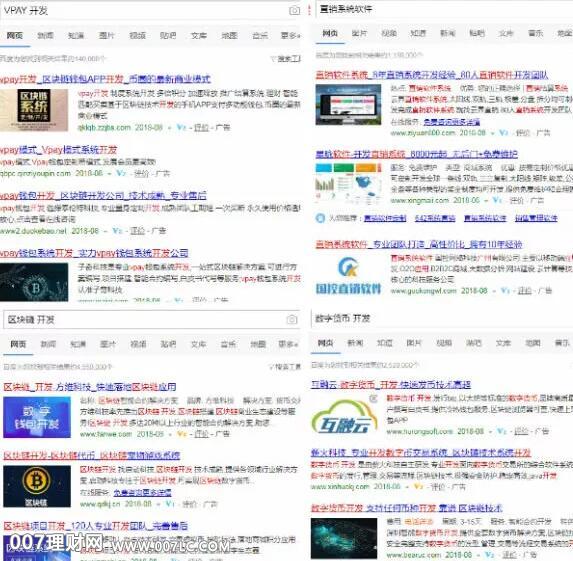Click the dark bitcoin thumbnail in VPAY results
The height and width of the screenshot is (561, 573).
click(34, 282)
